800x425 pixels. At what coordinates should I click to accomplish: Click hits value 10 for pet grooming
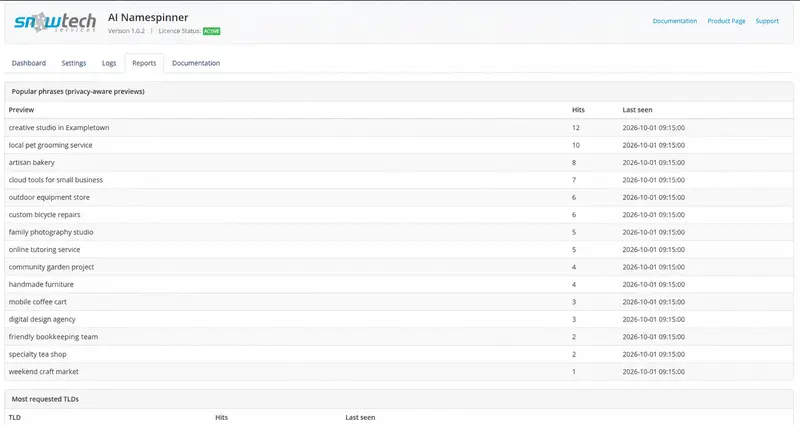coord(576,145)
